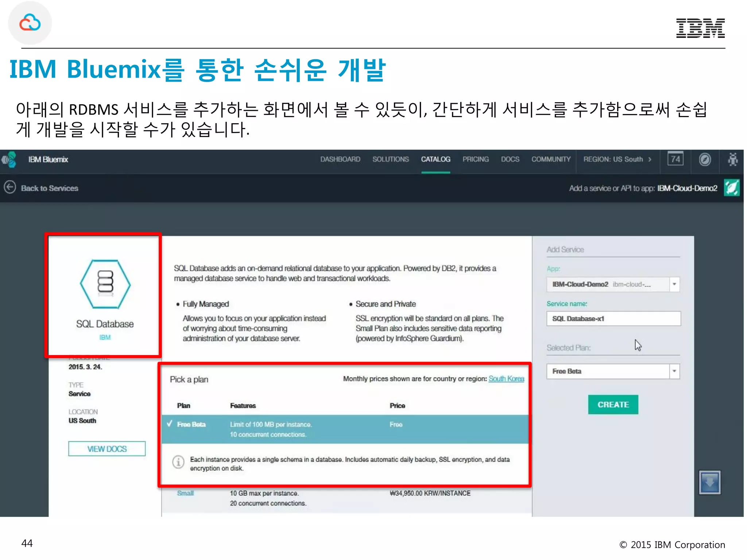Open the SOLUTIONS tab
The image size is (747, 560).
click(390, 159)
